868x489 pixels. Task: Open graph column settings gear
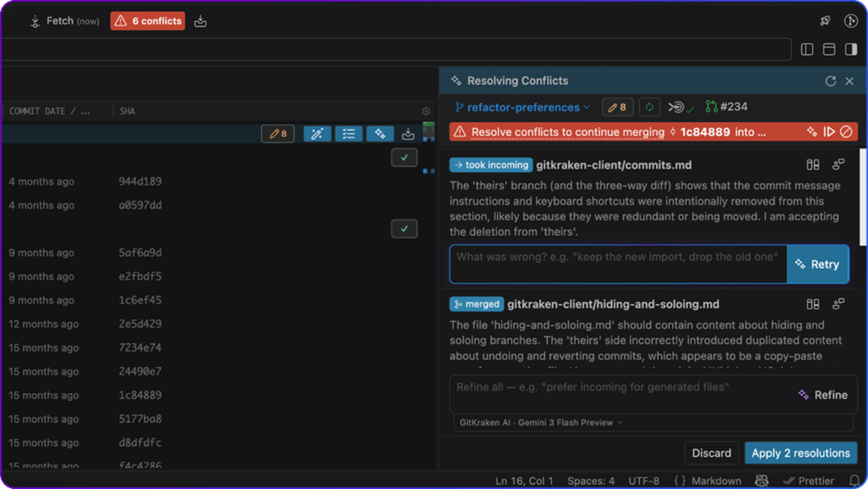[426, 111]
